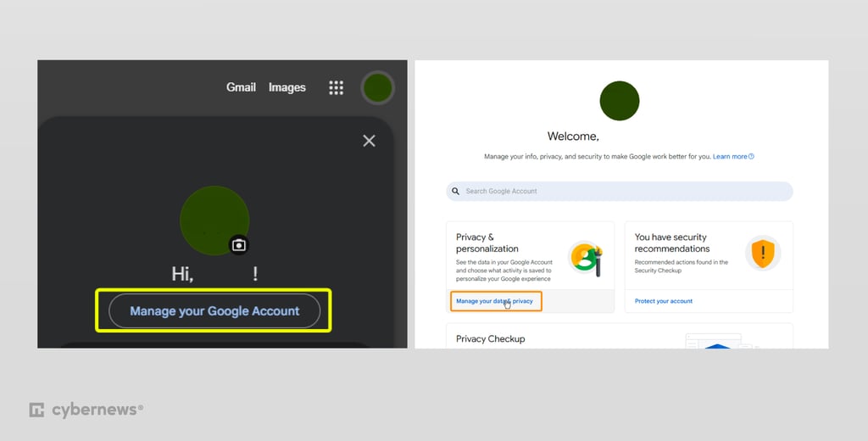Open the Privacy Checkup card heading
The image size is (868, 441).
click(491, 339)
